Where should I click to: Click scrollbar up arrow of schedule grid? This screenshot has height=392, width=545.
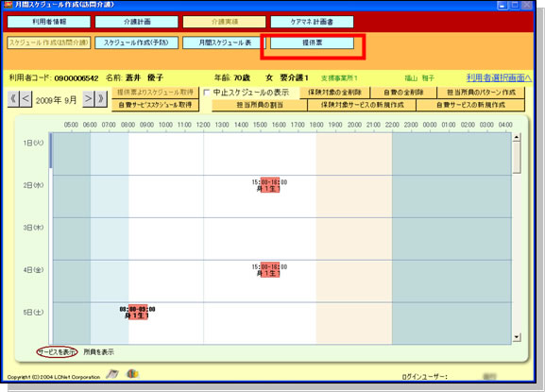[x=517, y=137]
